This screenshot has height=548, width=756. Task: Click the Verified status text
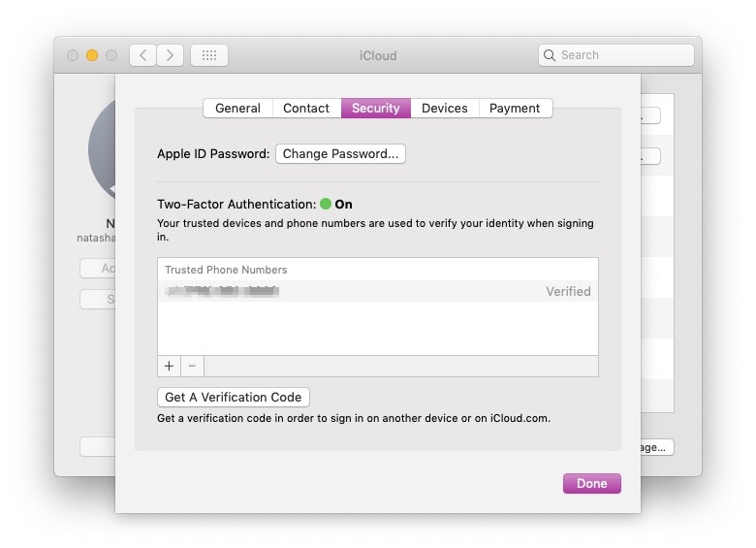click(x=568, y=291)
